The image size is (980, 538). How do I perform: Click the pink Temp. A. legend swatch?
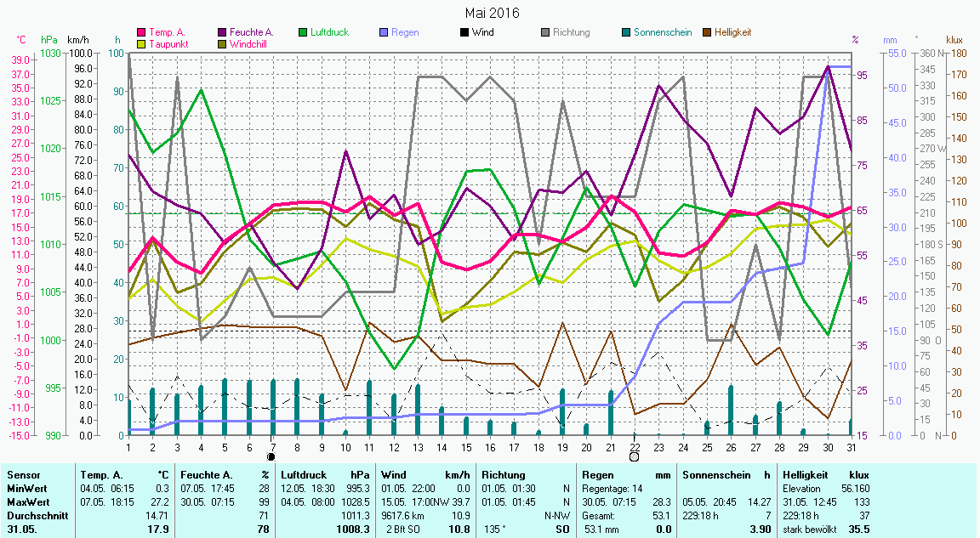point(142,32)
